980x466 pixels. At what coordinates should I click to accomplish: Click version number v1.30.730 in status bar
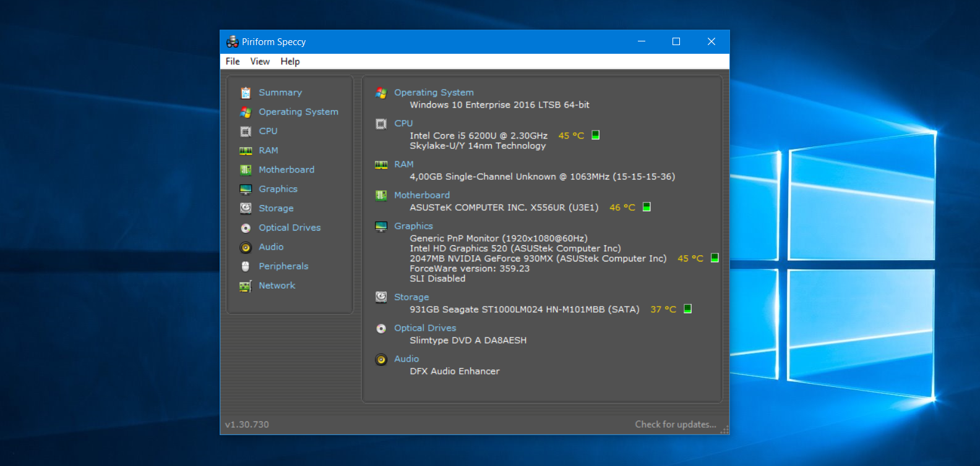247,425
